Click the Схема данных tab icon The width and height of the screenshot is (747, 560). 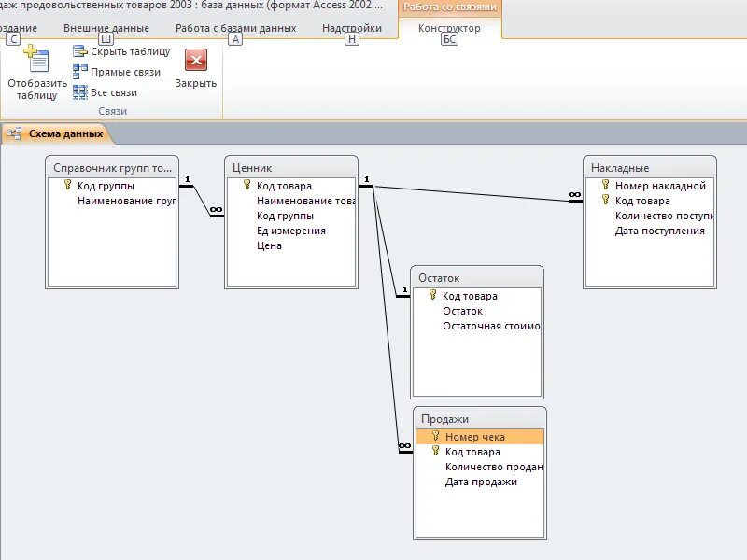[x=14, y=133]
